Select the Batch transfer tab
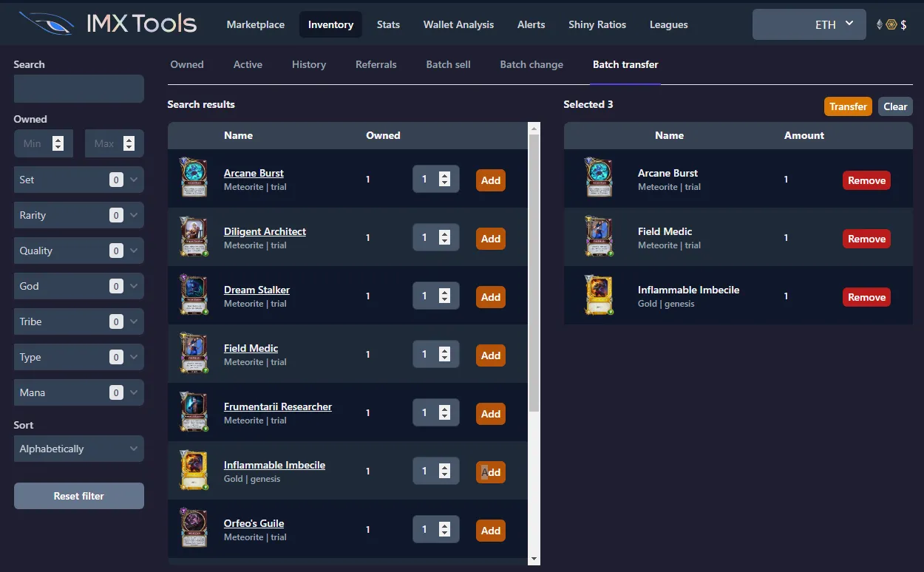The image size is (924, 572). pyautogui.click(x=625, y=64)
